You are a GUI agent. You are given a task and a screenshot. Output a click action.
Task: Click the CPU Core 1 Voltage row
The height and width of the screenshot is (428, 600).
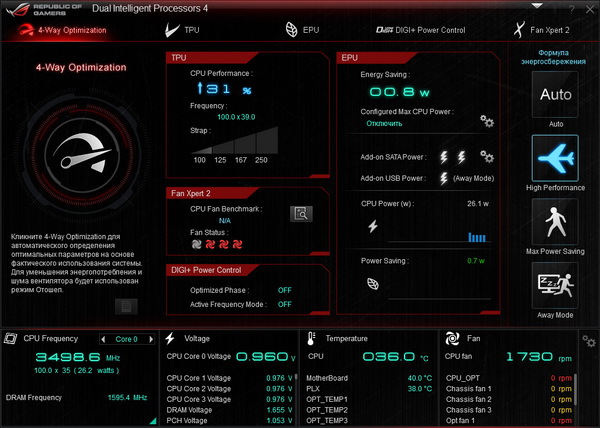coord(230,378)
